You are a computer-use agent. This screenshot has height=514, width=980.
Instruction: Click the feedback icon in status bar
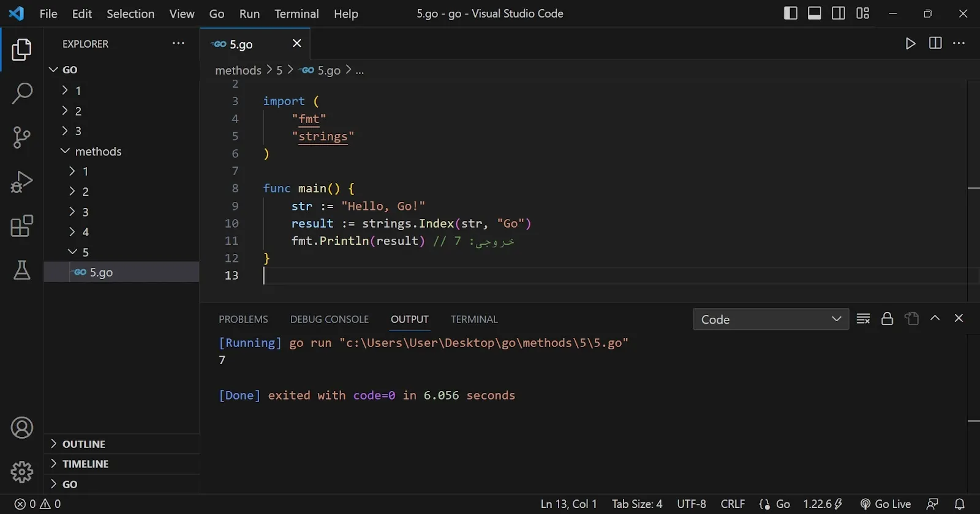[x=932, y=504]
